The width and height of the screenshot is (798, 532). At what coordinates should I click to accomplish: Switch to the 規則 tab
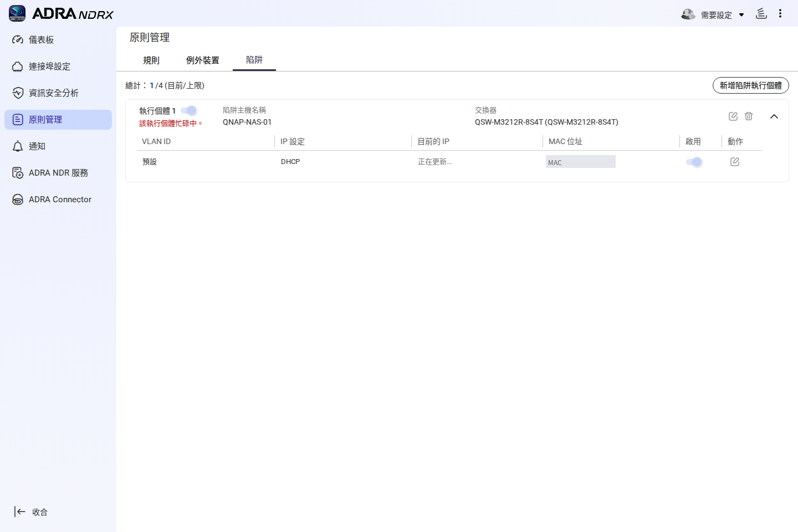coord(151,60)
